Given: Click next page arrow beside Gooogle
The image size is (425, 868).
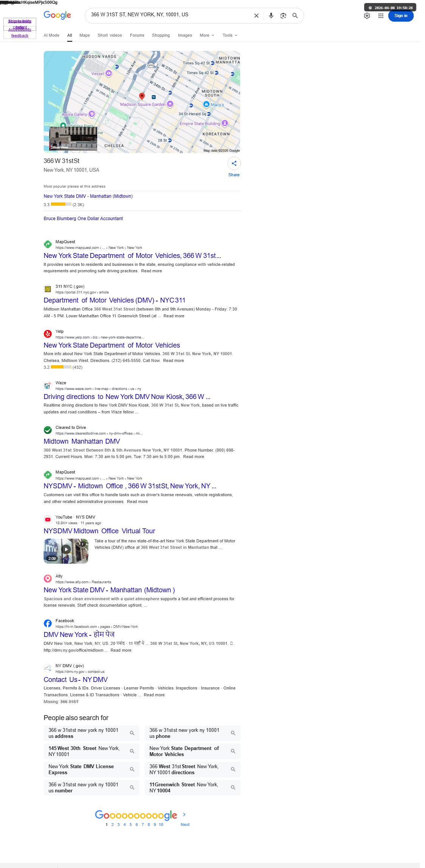Looking at the screenshot, I should [184, 814].
